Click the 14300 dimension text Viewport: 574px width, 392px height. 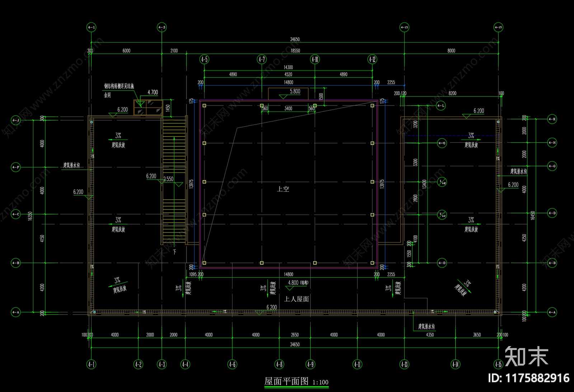click(x=288, y=67)
